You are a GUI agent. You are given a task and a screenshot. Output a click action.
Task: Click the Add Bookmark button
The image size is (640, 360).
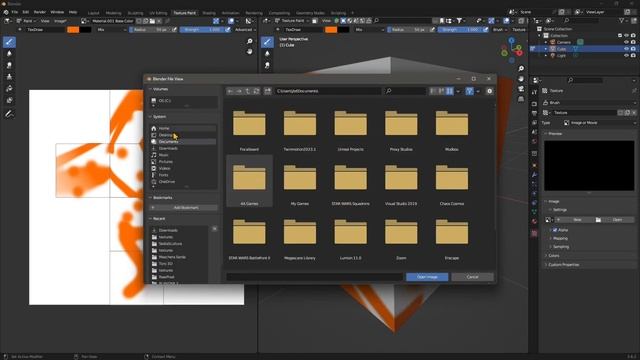[183, 208]
